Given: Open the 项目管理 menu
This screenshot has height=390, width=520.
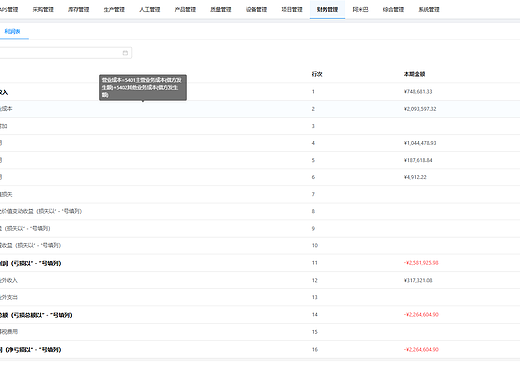Looking at the screenshot, I should click(x=292, y=9).
